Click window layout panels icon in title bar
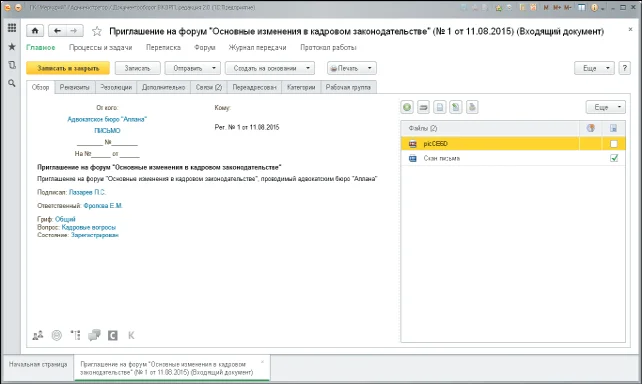 (x=582, y=7)
